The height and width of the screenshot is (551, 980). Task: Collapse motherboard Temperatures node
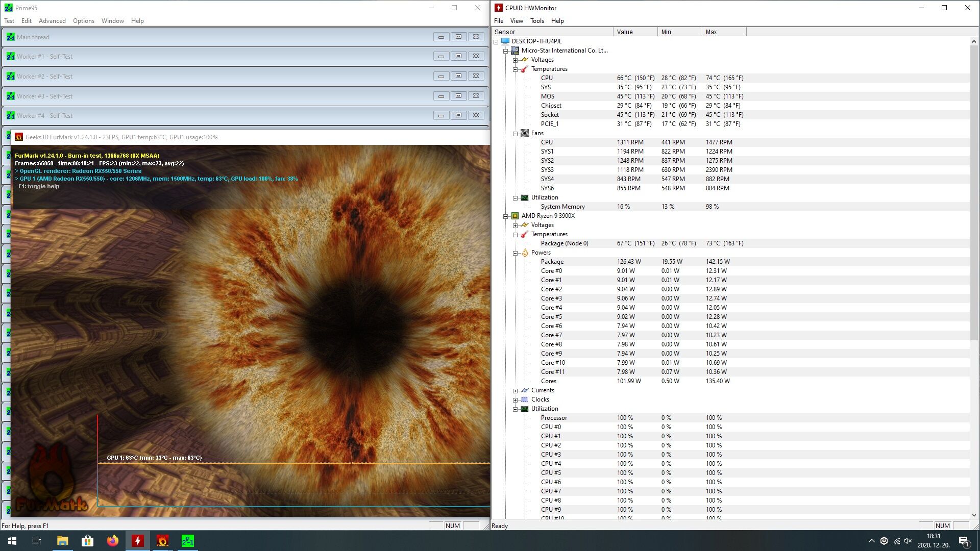point(515,69)
